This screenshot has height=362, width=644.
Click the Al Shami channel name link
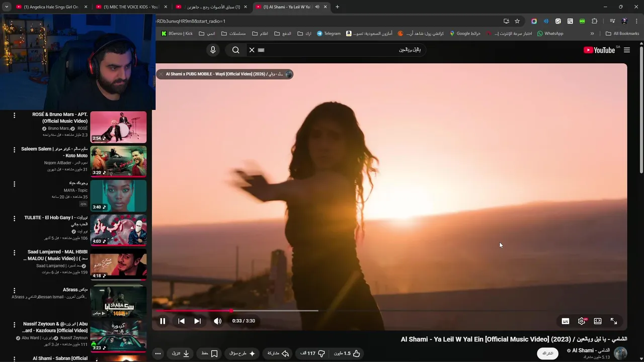591,350
